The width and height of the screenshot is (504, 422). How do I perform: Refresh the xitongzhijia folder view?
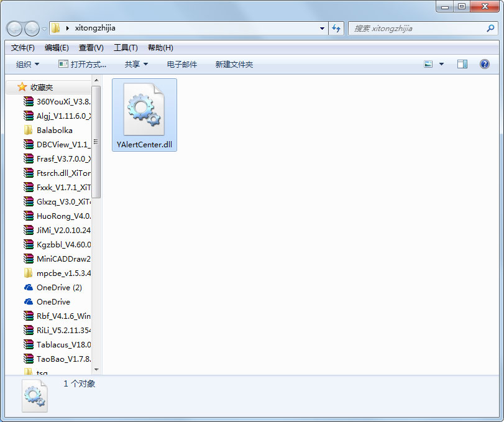click(x=336, y=29)
